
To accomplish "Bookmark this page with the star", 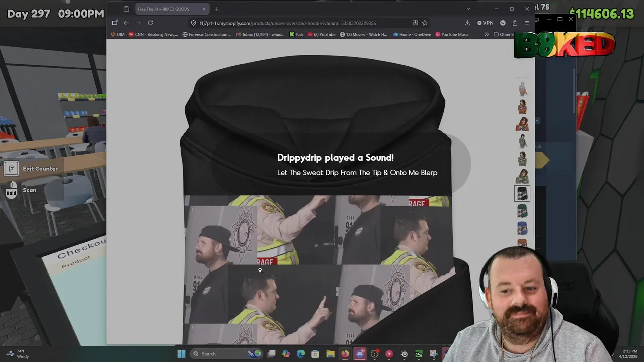I will coord(425,23).
